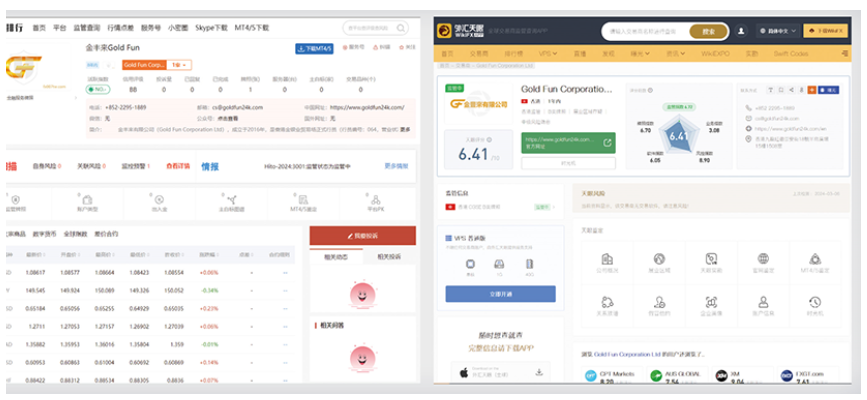This screenshot has height=400, width=867.
Task: Open external link icon on green website button
Action: [607, 143]
